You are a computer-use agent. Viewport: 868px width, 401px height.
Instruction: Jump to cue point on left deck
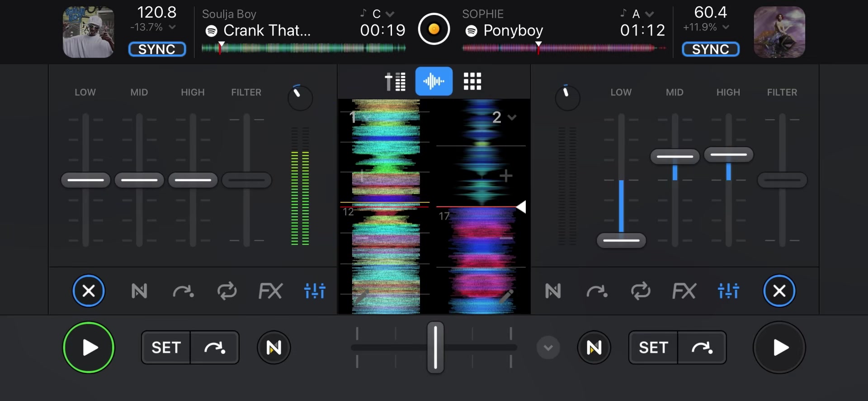[215, 348]
